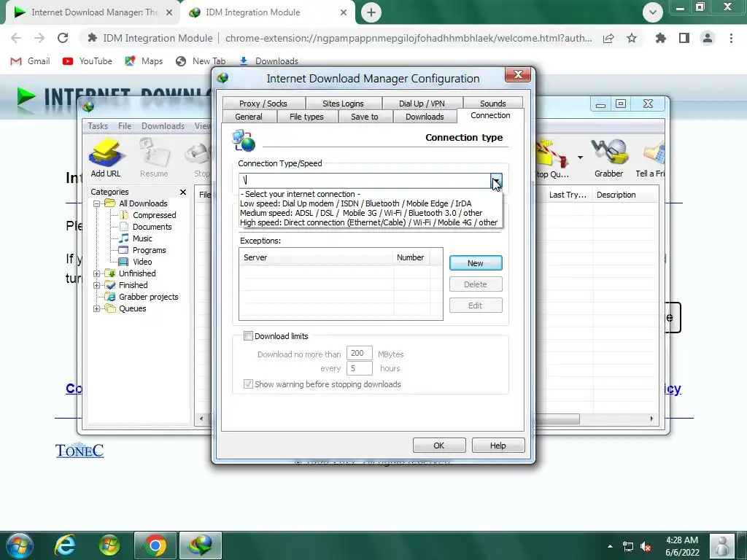
Task: Open Tasks menu in IDM window
Action: pos(98,125)
